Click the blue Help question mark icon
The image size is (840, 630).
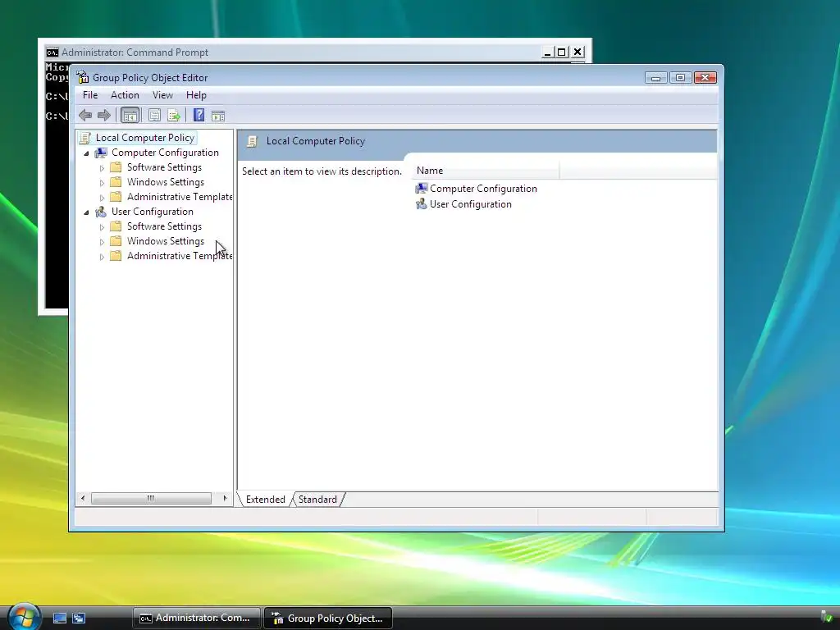tap(199, 115)
